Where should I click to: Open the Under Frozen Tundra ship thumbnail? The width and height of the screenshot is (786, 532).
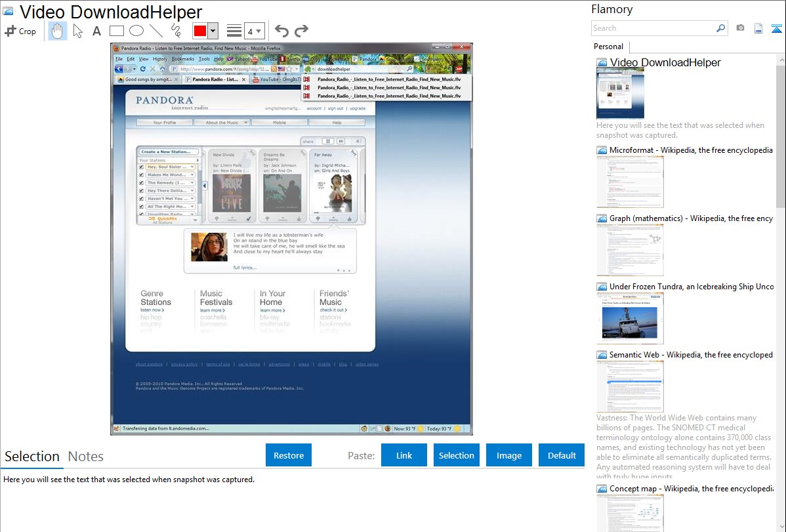click(630, 318)
